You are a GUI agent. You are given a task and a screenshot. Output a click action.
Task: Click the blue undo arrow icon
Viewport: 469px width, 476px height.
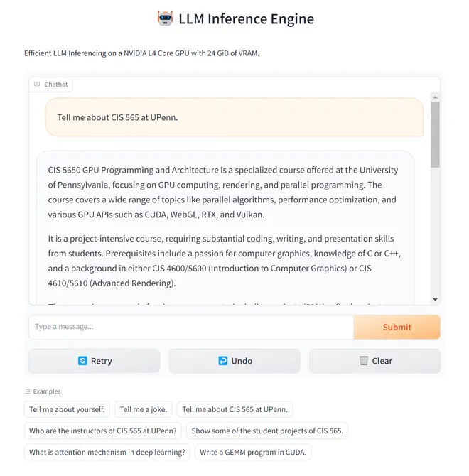[x=223, y=361]
